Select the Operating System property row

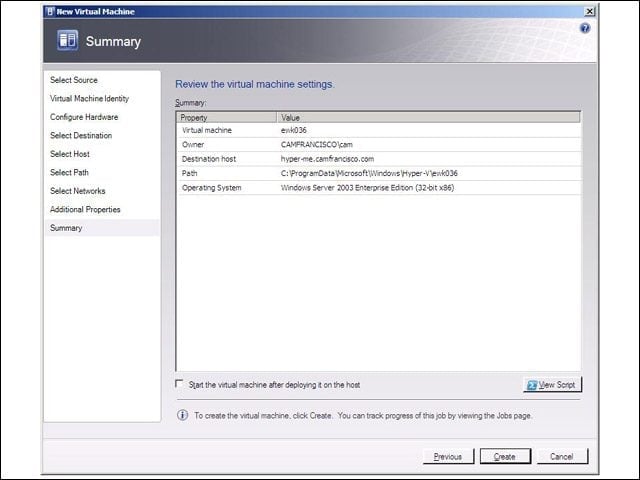[379, 187]
